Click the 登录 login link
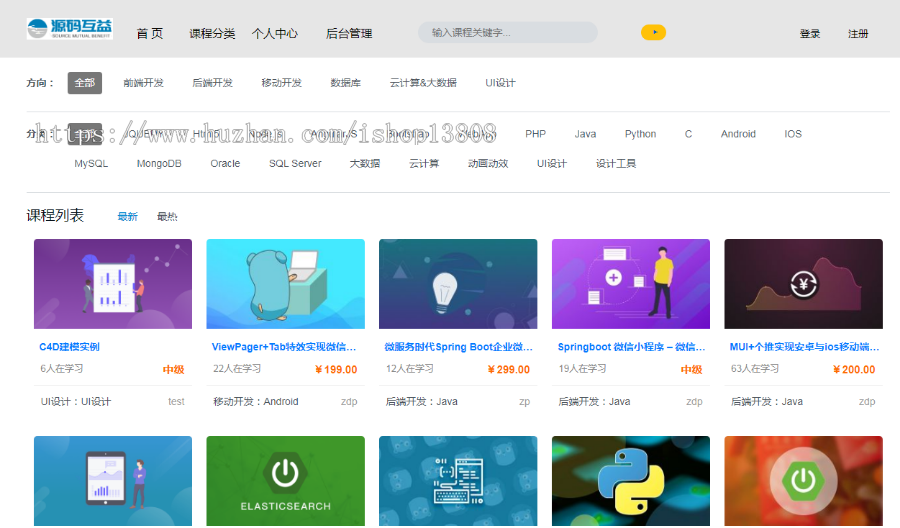 pos(810,34)
